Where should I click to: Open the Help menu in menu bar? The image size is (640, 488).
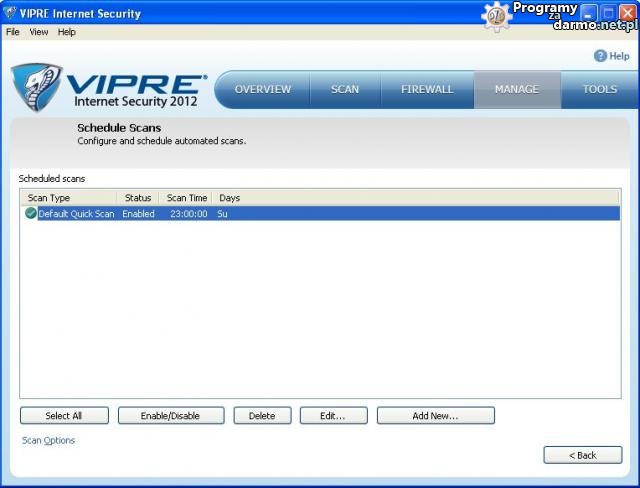click(67, 32)
